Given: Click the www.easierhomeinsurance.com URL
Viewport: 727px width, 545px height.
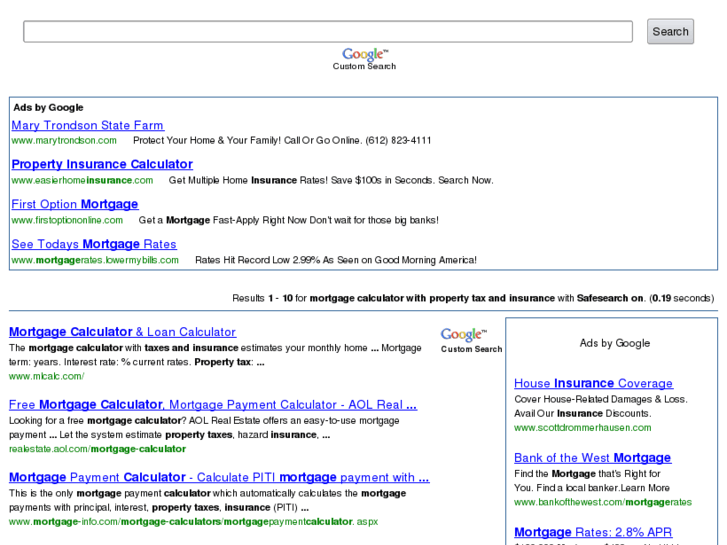Looking at the screenshot, I should click(x=82, y=180).
